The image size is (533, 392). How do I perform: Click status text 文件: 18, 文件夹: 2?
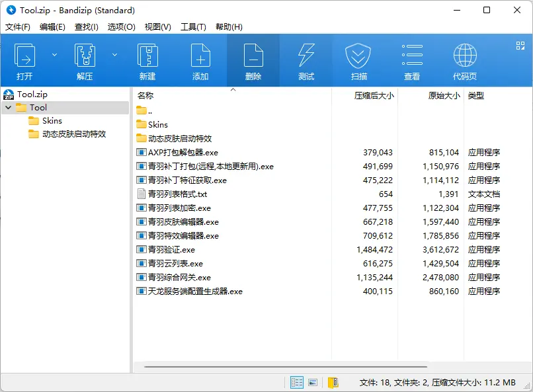click(x=393, y=383)
